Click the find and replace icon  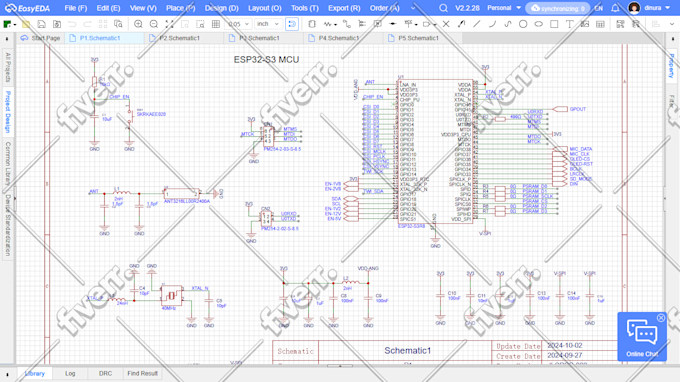coord(118,24)
